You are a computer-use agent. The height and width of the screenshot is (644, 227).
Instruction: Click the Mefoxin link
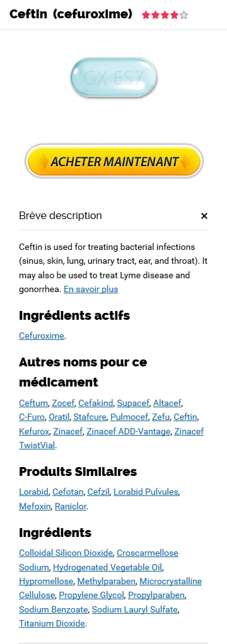pos(35,506)
